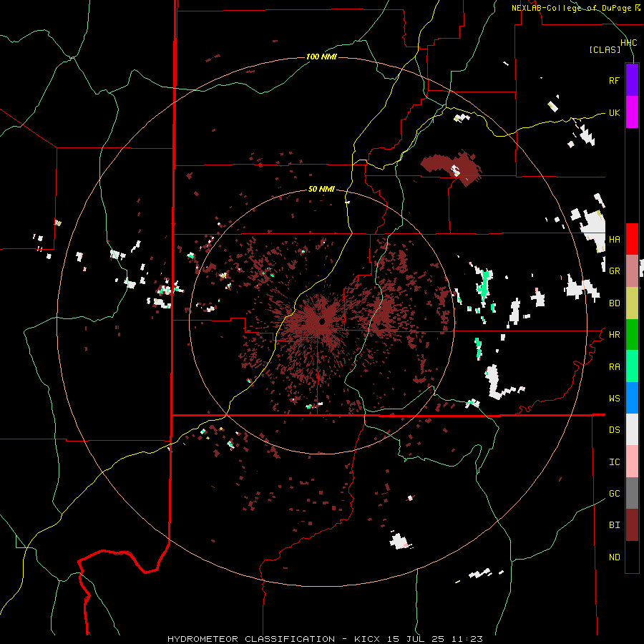644x644 pixels.
Task: Select the GR pink-tan legend swatch
Action: 632,271
